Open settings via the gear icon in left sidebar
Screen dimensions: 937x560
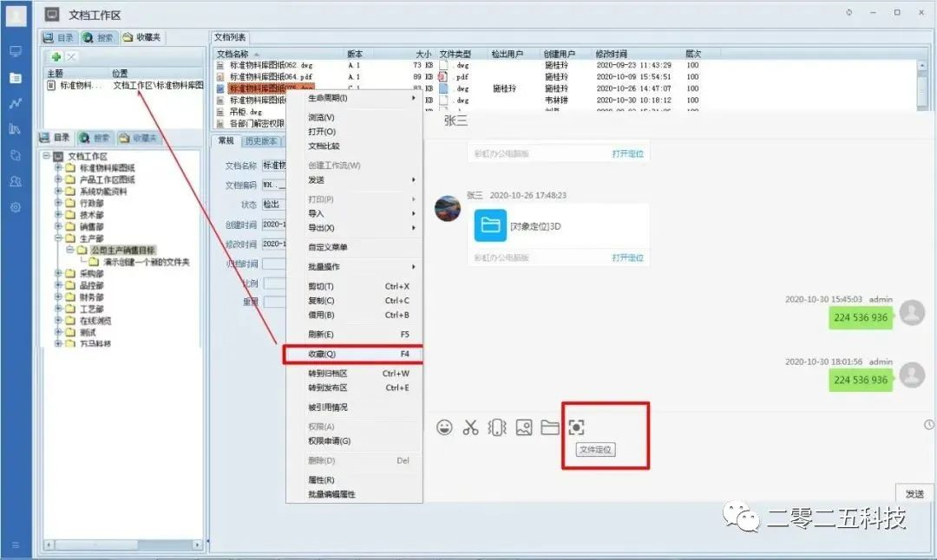(16, 205)
